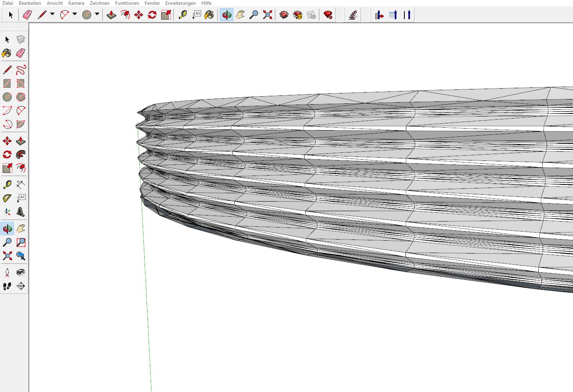Pick the Rotated Rectangle tool

click(21, 83)
